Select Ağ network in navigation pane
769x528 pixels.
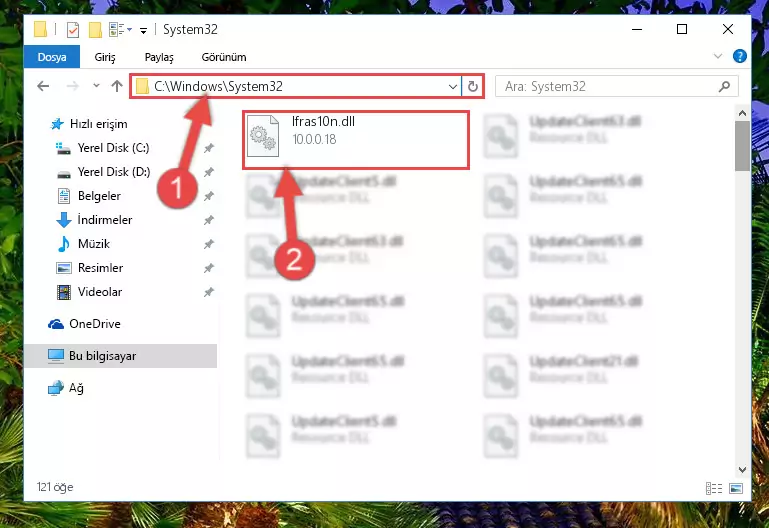(76, 388)
